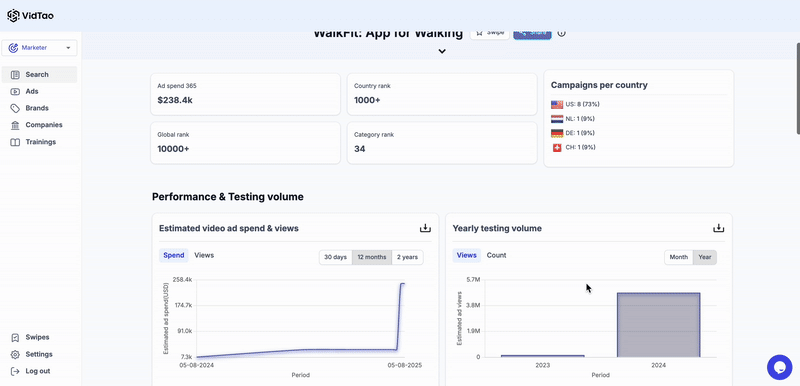Click the Performance & Testing volume heading
This screenshot has height=386, width=800.
(x=228, y=197)
